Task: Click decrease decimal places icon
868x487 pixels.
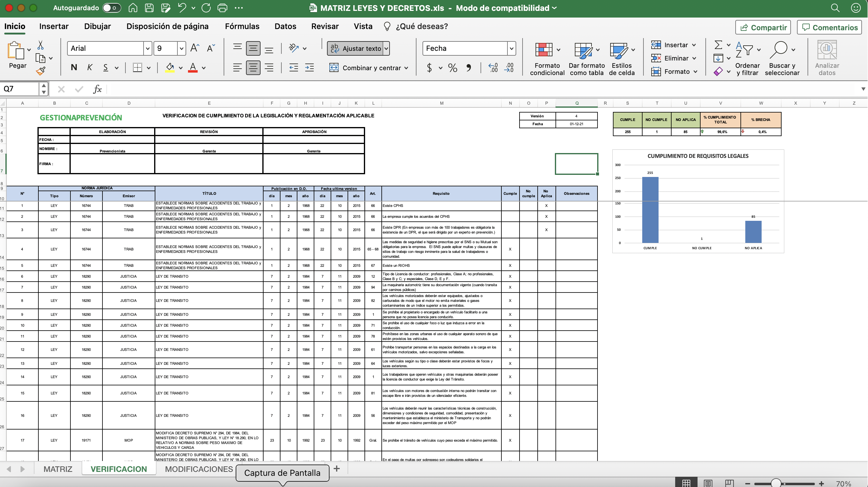Action: tap(509, 67)
